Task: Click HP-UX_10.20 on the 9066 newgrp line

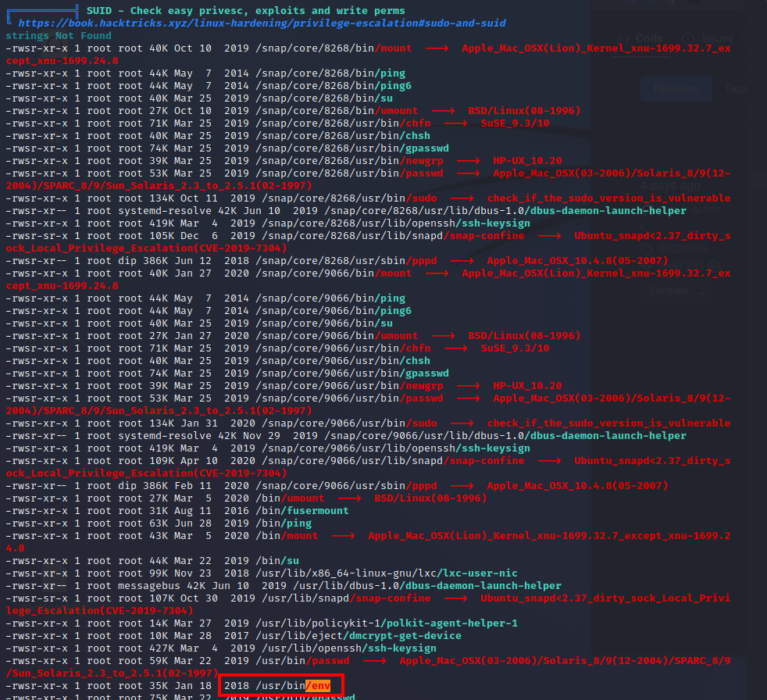Action: 527,386
